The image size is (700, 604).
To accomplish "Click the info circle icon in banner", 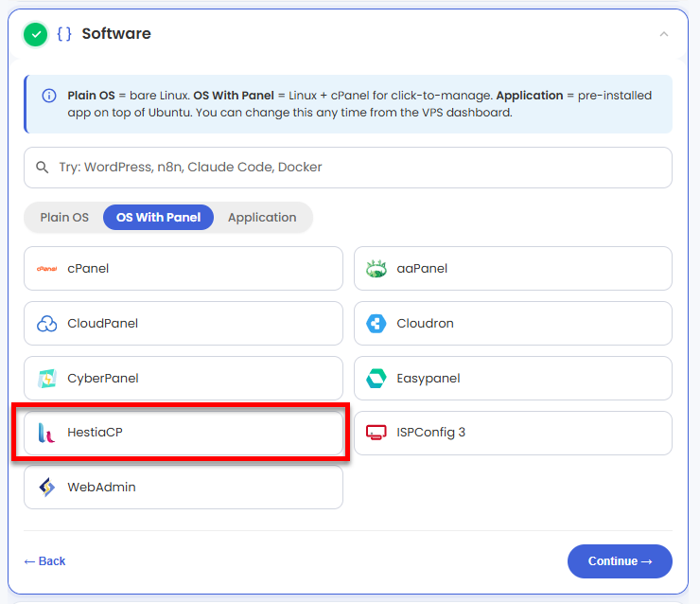I will pyautogui.click(x=49, y=96).
